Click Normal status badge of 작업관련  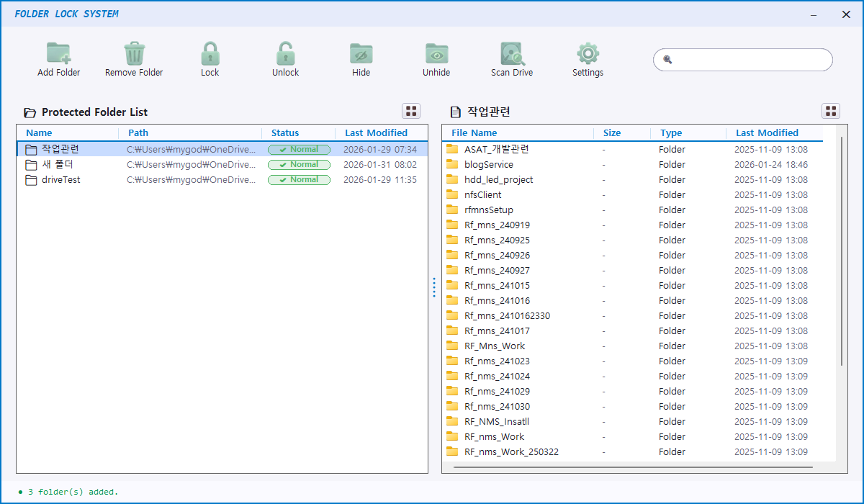(x=299, y=150)
